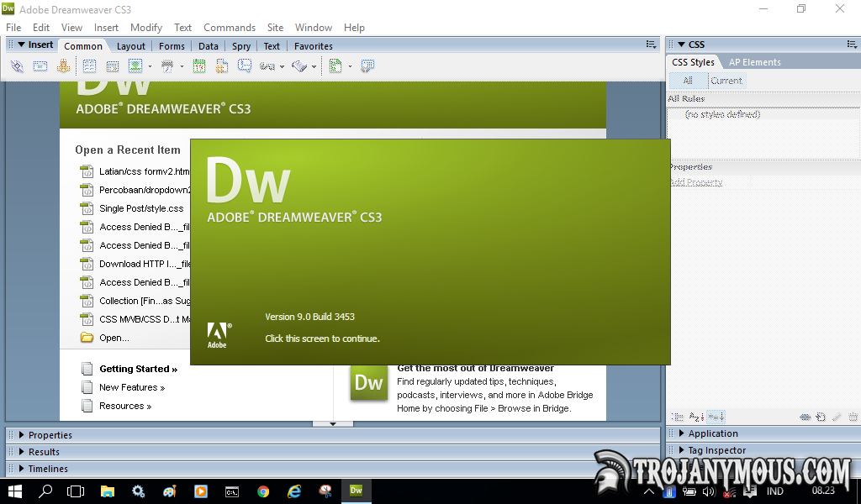This screenshot has height=504, width=861.
Task: Click Attach Style Sheet icon in CSS panel
Action: (805, 417)
